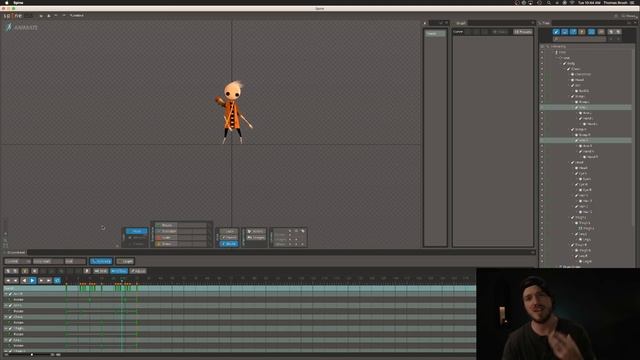
Task: Click the yellow dopesheet toolbar icon
Action: [x=25, y=271]
